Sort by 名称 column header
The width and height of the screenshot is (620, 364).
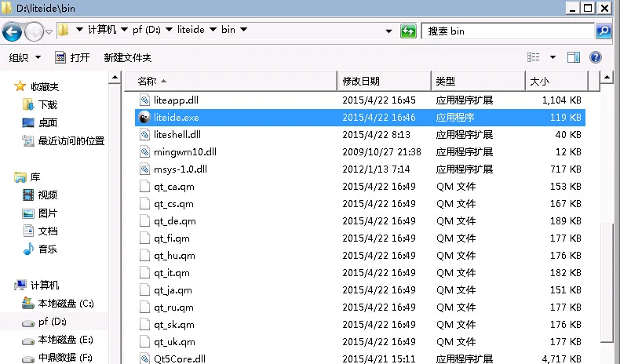[231, 81]
